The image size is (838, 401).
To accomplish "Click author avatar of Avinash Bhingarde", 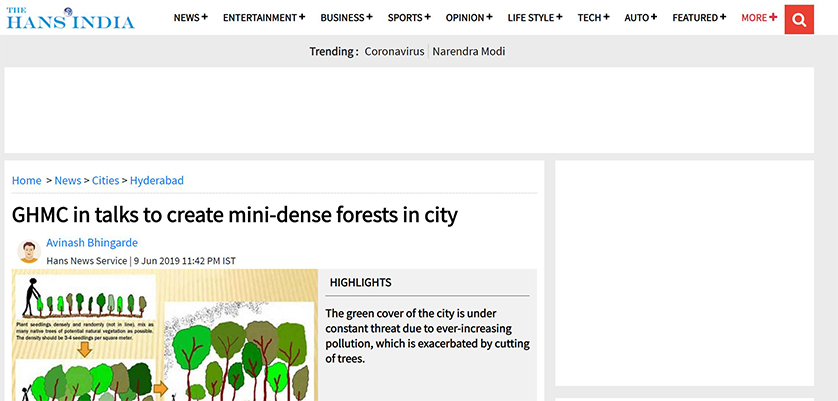I will 29,251.
